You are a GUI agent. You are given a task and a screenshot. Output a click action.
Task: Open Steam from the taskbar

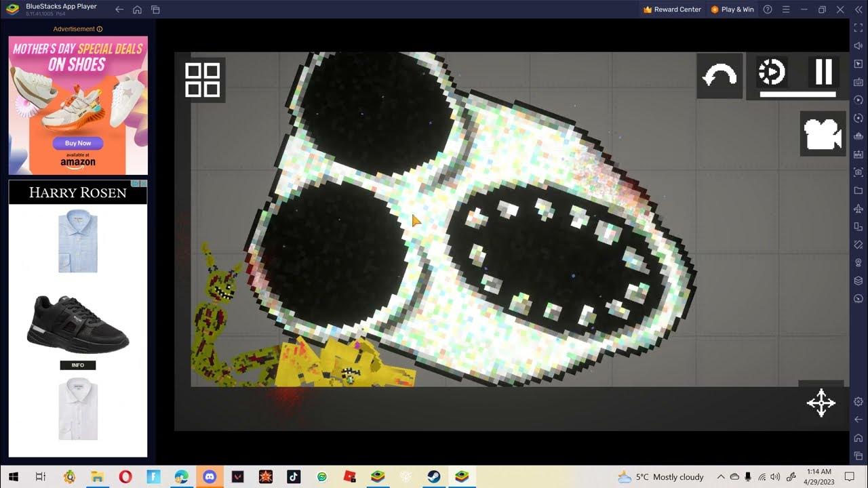433,476
